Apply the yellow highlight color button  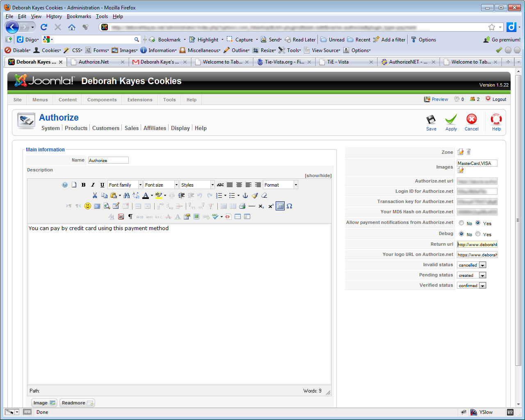tap(159, 196)
